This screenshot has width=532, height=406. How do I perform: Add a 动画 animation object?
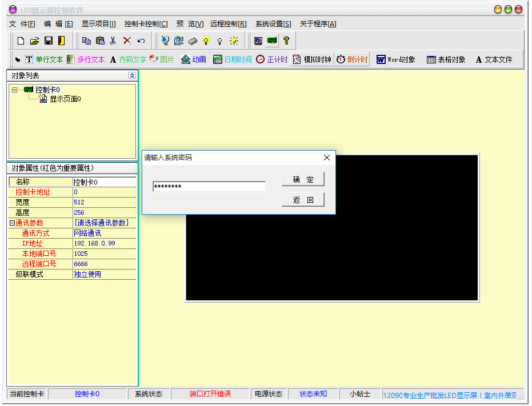pos(193,59)
